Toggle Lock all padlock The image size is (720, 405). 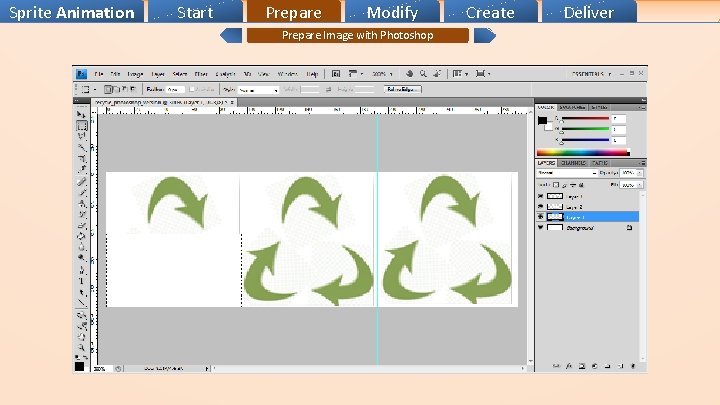pos(581,185)
